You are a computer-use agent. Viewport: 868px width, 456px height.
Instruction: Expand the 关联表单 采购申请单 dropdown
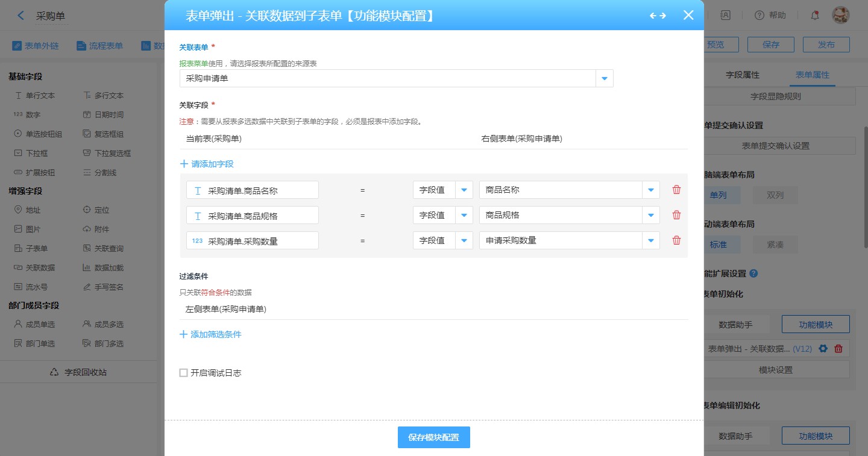tap(604, 78)
